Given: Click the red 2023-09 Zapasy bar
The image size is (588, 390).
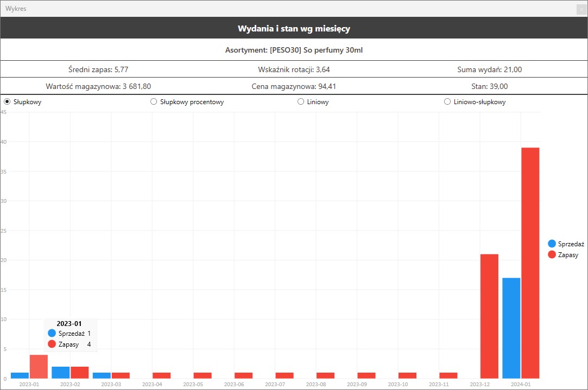Looking at the screenshot, I should [x=366, y=375].
